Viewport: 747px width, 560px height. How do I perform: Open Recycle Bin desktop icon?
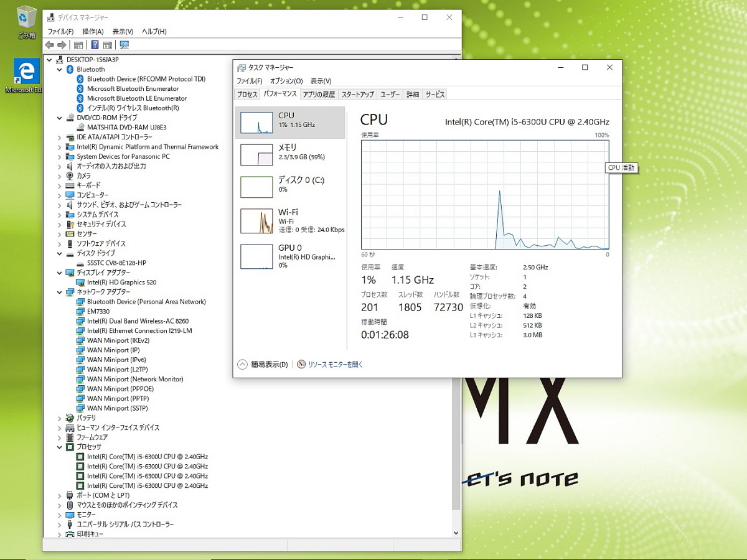[x=26, y=22]
